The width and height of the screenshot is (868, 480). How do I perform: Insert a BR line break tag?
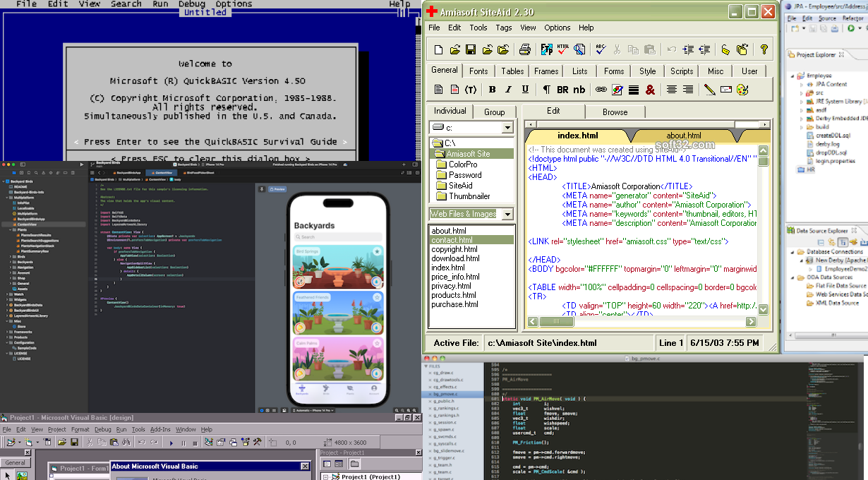pos(562,90)
